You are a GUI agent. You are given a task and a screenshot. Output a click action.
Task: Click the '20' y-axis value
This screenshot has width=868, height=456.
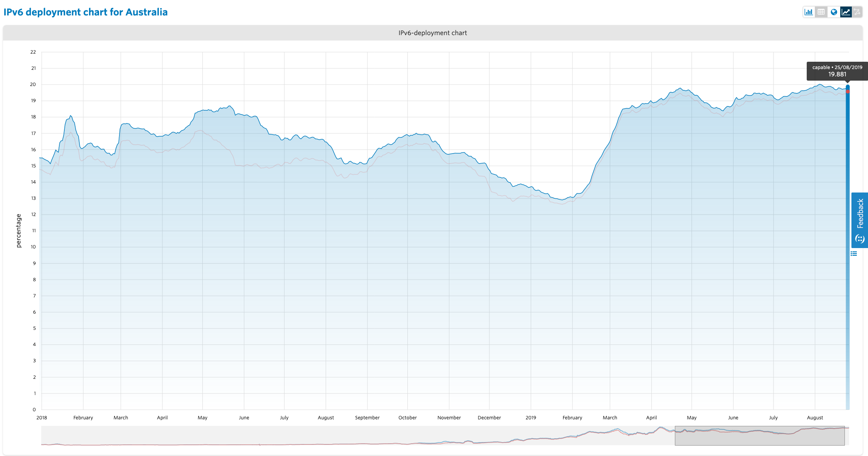tap(33, 84)
